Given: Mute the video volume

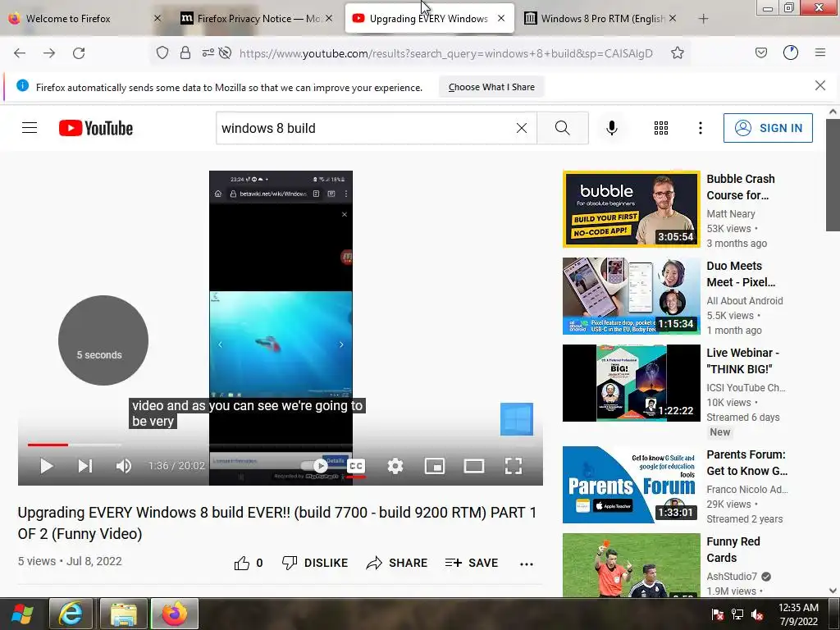Looking at the screenshot, I should coord(124,466).
